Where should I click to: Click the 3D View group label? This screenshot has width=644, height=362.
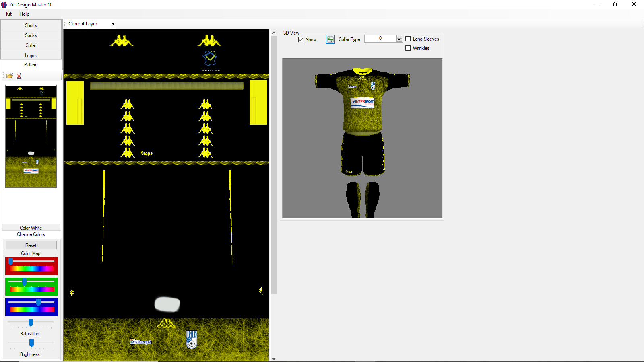pyautogui.click(x=291, y=33)
